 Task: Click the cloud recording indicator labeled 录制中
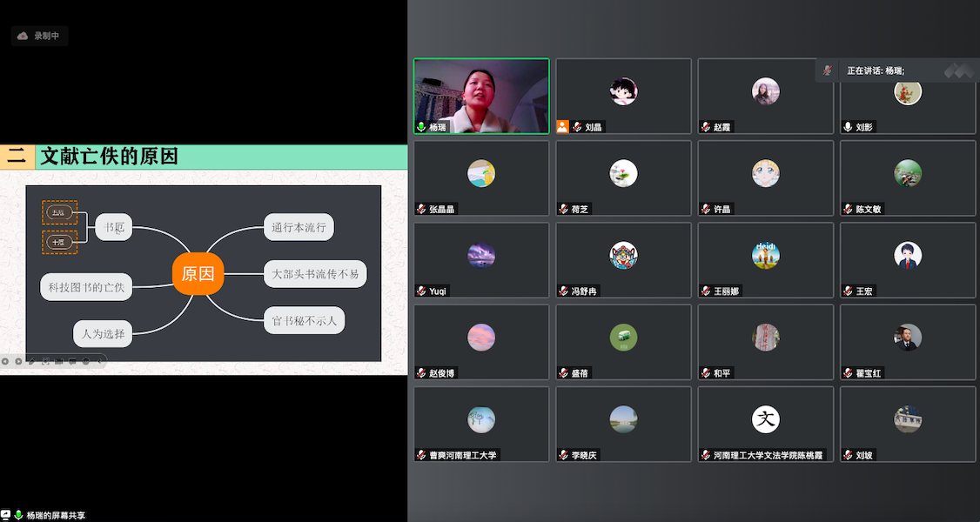[39, 36]
